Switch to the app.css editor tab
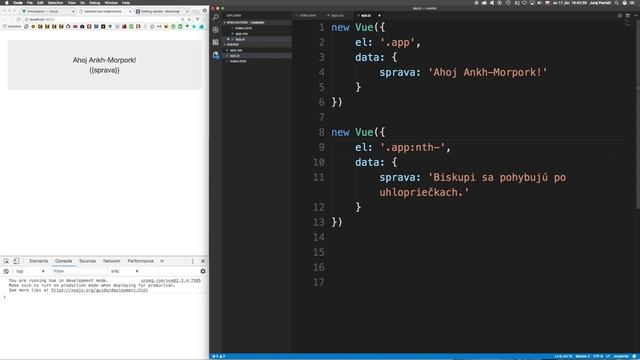Screen dimensions: 640x360 pyautogui.click(x=337, y=16)
